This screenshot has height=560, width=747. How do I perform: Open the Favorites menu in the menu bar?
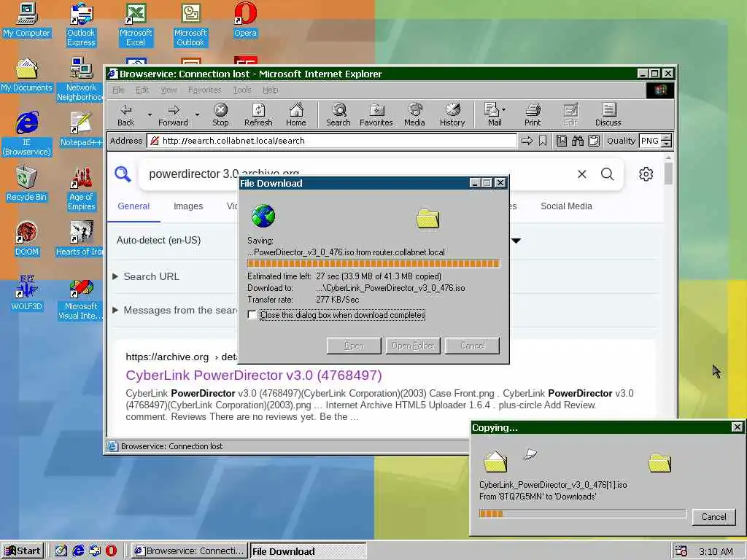pos(205,90)
